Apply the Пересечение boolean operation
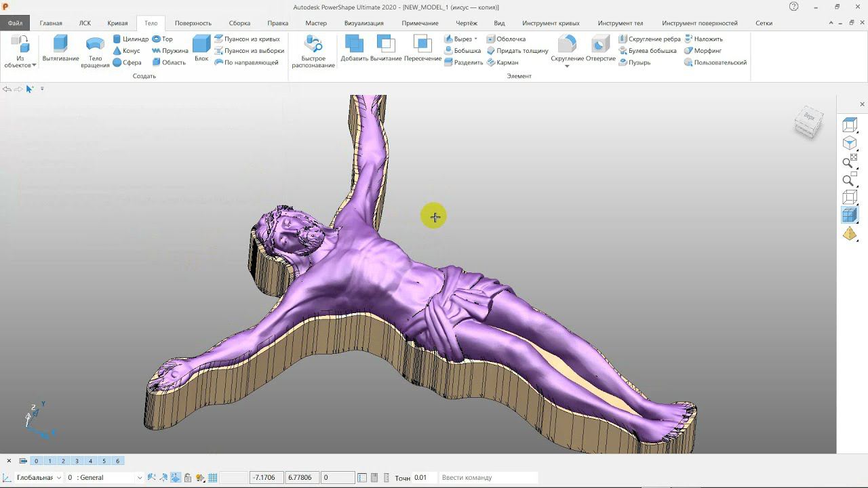This screenshot has width=868, height=488. pyautogui.click(x=422, y=49)
